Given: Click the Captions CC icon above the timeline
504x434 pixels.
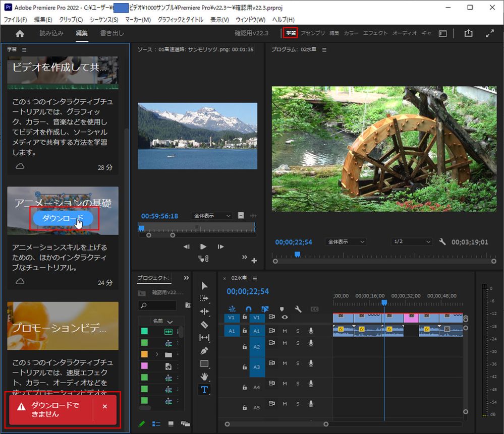Looking at the screenshot, I should point(315,309).
